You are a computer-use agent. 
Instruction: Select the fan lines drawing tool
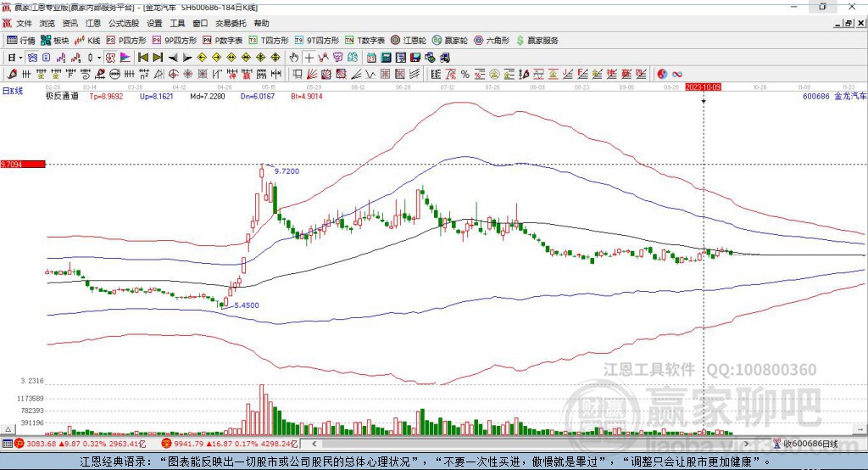click(312, 75)
